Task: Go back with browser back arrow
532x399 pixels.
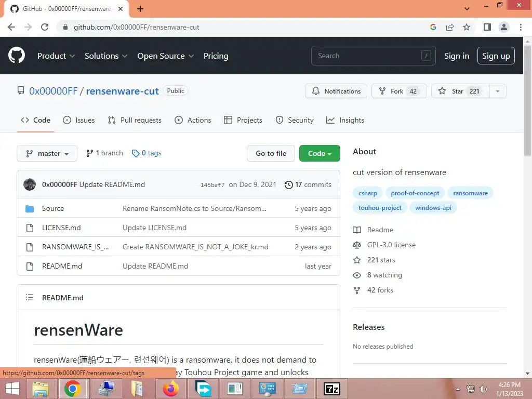Action: (x=11, y=27)
